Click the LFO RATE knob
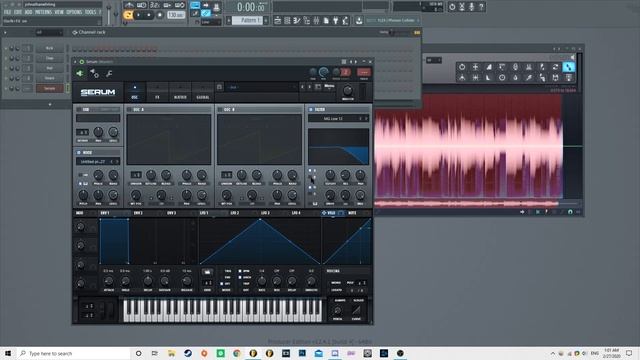Screen dimensions: 640x360 [262, 281]
